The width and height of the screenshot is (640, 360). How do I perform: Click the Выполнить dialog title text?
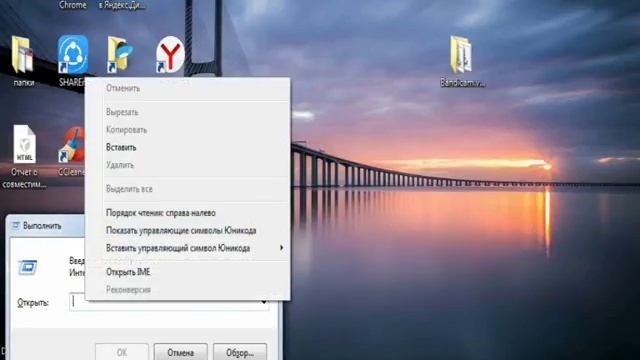(42, 226)
